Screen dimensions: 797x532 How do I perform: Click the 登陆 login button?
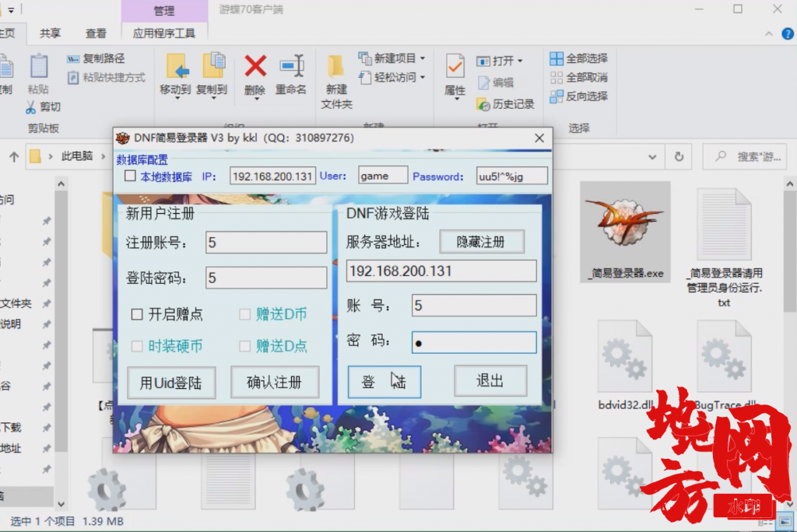click(x=384, y=382)
